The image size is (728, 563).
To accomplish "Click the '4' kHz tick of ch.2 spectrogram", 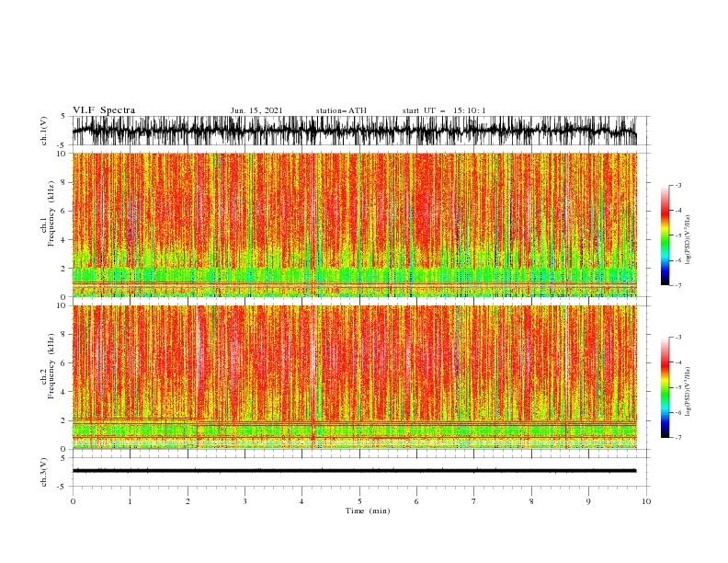I will (64, 392).
